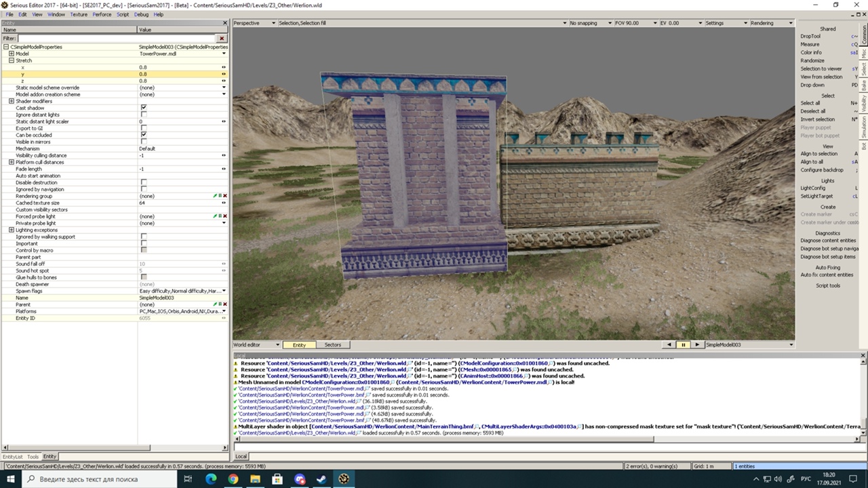The image size is (868, 488).
Task: Open Task View in the Windows taskbar
Action: [x=188, y=479]
